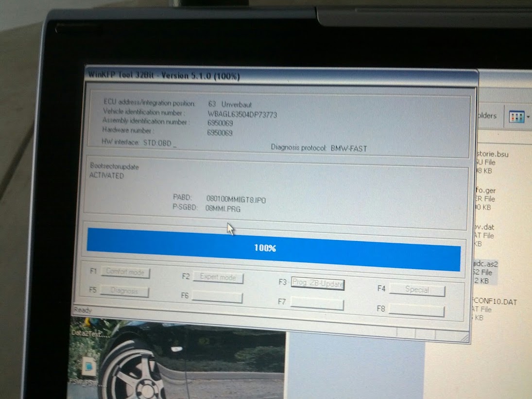Open the Views icon in Explorer window
This screenshot has width=532, height=399.
pyautogui.click(x=516, y=117)
